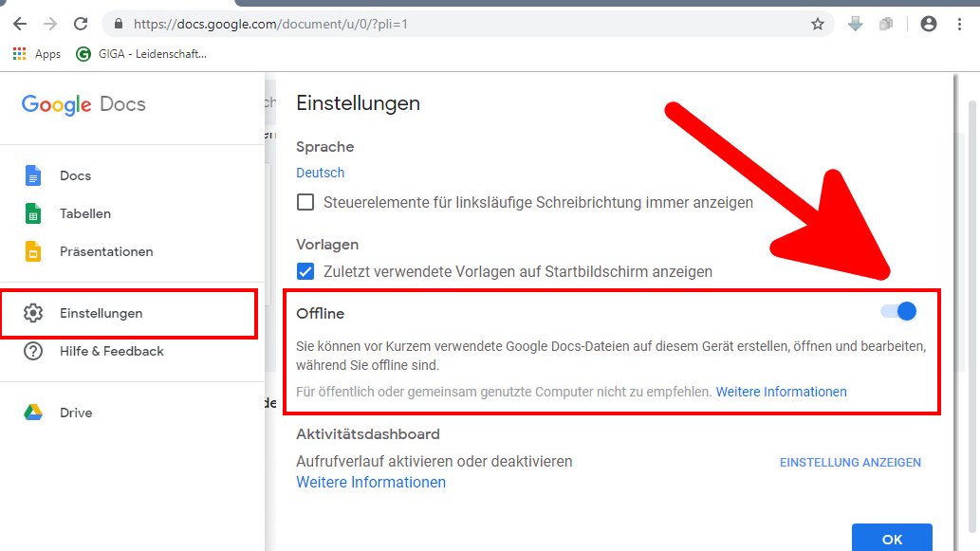The height and width of the screenshot is (551, 980).
Task: Select Präsentationen in the side menu
Action: coord(106,251)
